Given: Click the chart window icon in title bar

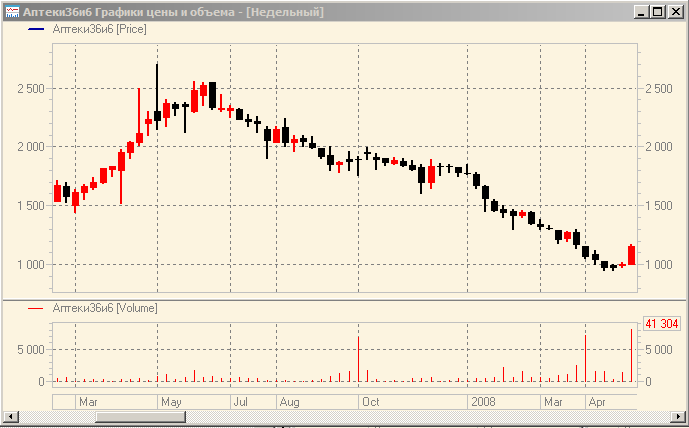Looking at the screenshot, I should pyautogui.click(x=12, y=12).
